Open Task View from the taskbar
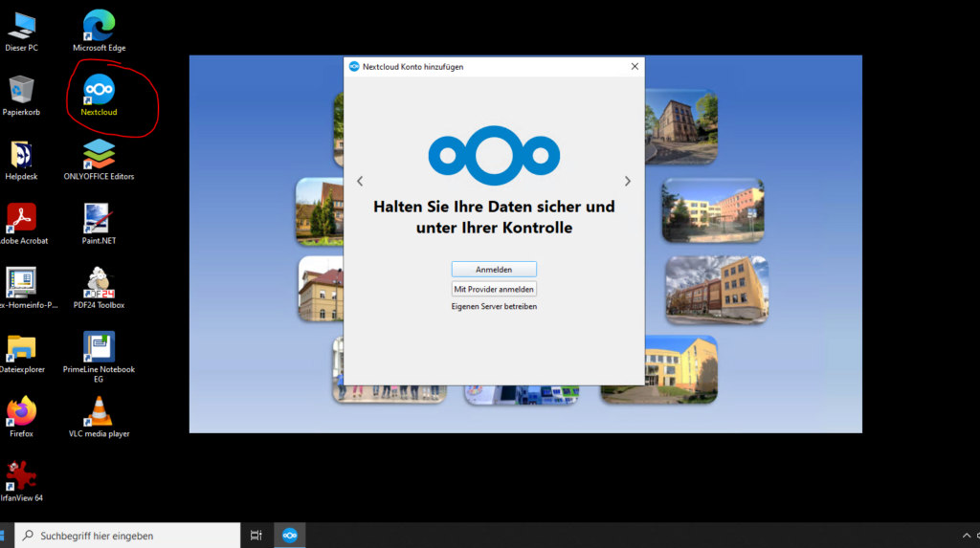Screen dimensions: 980x548 [x=256, y=536]
